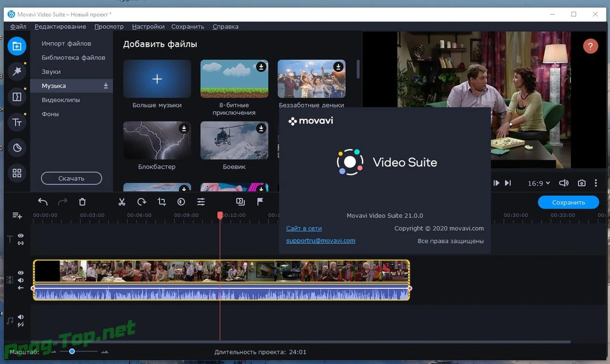610x364 pixels.
Task: Download the Беззаботные деньки track
Action: click(338, 67)
